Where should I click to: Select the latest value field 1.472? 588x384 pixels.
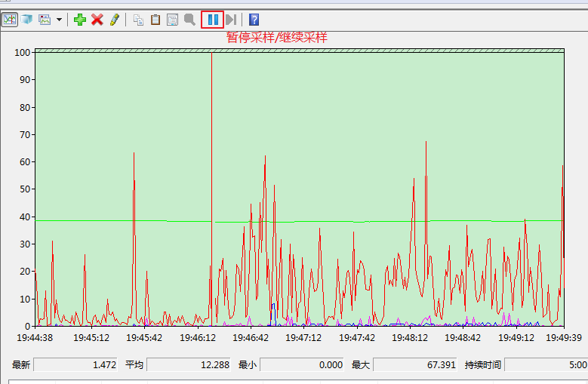click(75, 364)
